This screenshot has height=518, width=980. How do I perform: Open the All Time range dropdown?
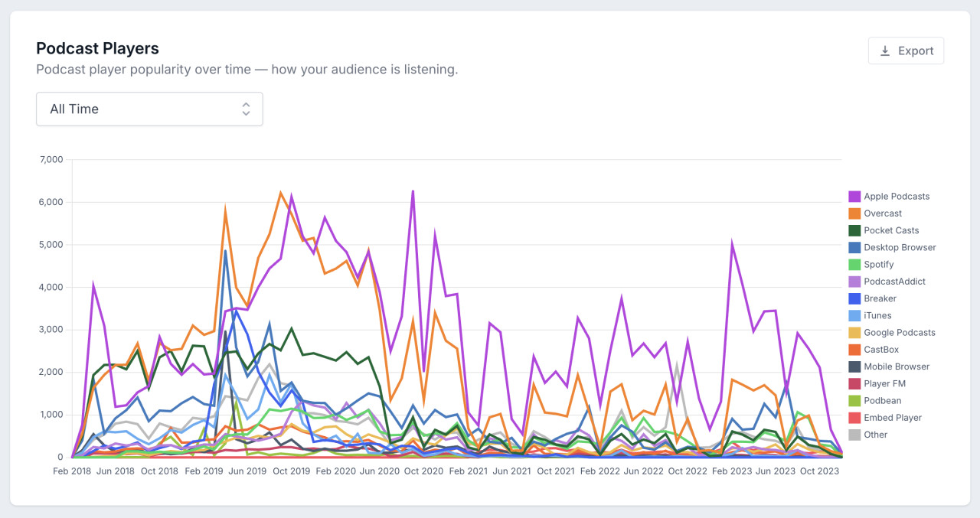149,109
